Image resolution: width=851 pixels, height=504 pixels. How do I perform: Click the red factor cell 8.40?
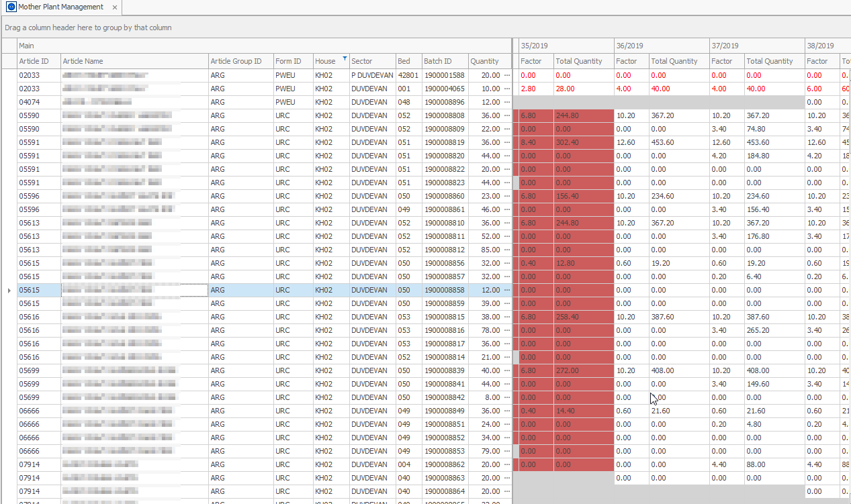(x=536, y=142)
